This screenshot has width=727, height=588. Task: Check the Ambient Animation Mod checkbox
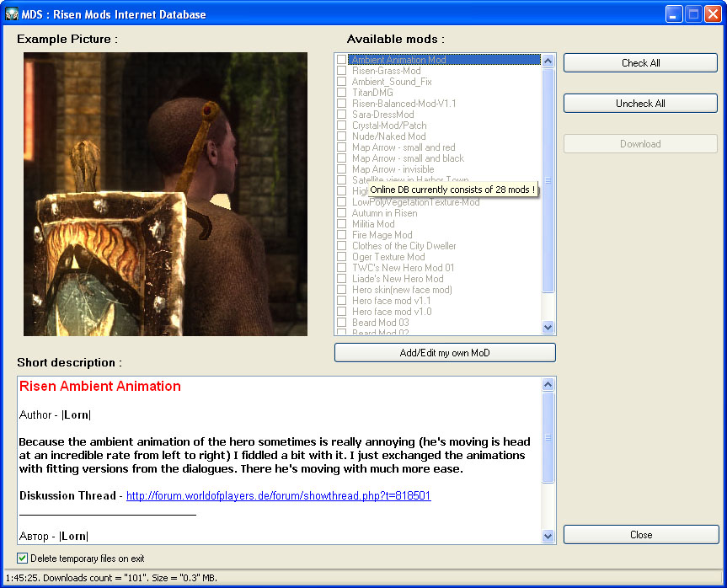click(x=342, y=59)
